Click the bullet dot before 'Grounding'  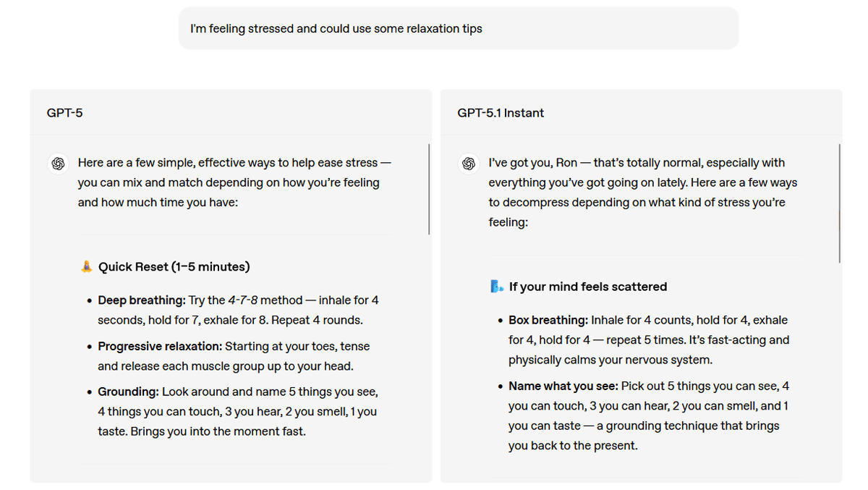(90, 392)
